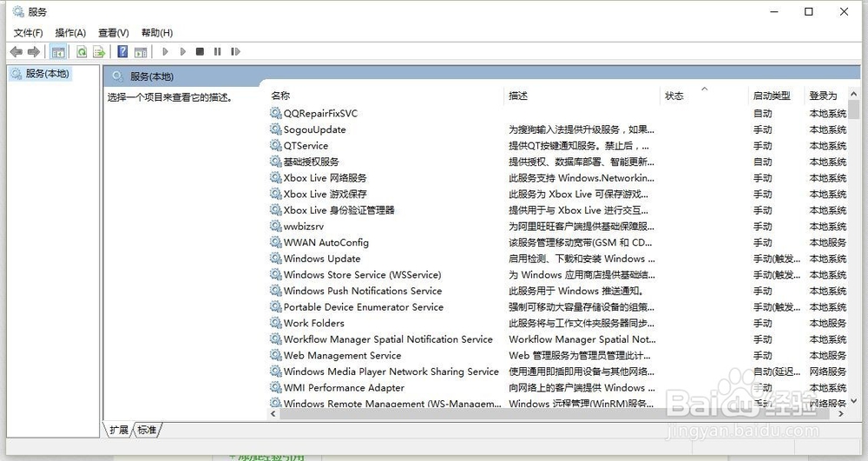
Task: Click the gear icon beside QQRepairFixSVC
Action: coord(276,113)
